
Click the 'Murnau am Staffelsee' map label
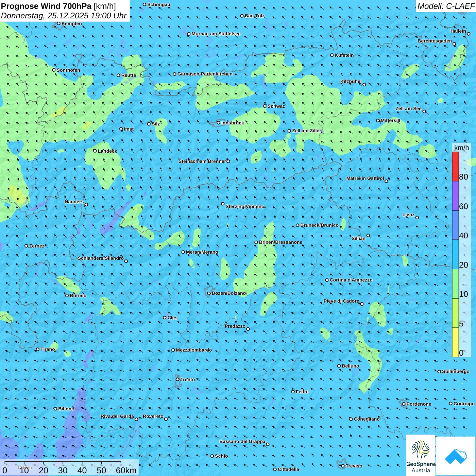(216, 34)
